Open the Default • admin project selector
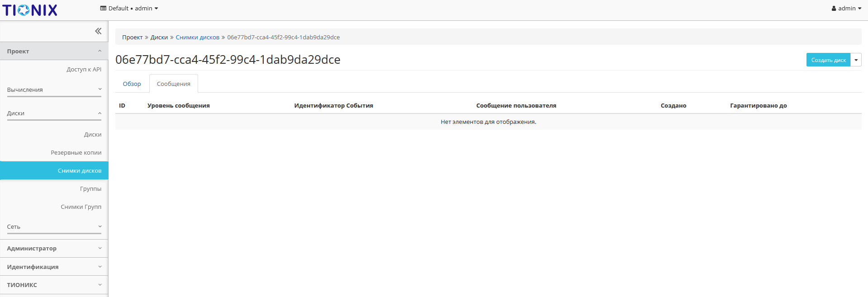This screenshot has width=868, height=297. click(x=129, y=8)
